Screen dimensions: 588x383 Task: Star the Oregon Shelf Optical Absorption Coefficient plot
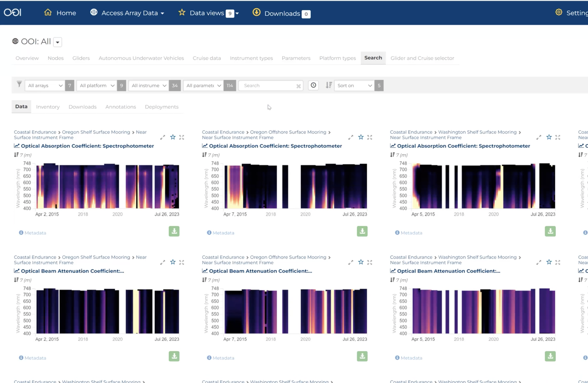coord(172,137)
